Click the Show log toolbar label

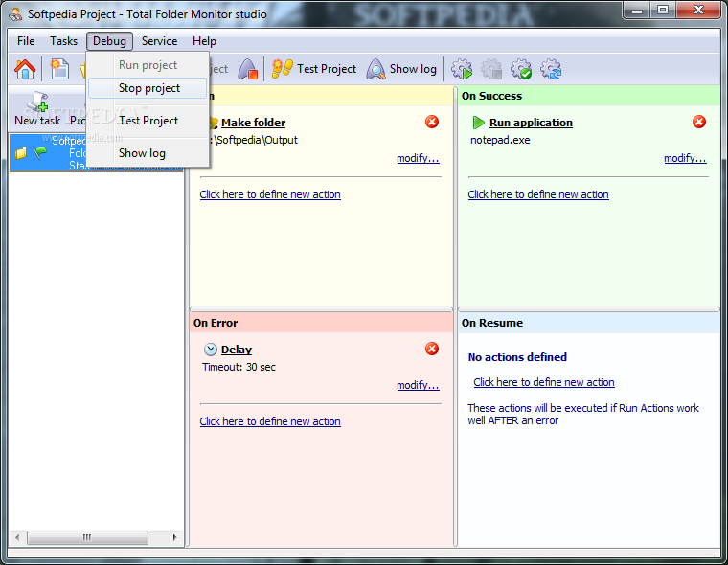tap(413, 69)
